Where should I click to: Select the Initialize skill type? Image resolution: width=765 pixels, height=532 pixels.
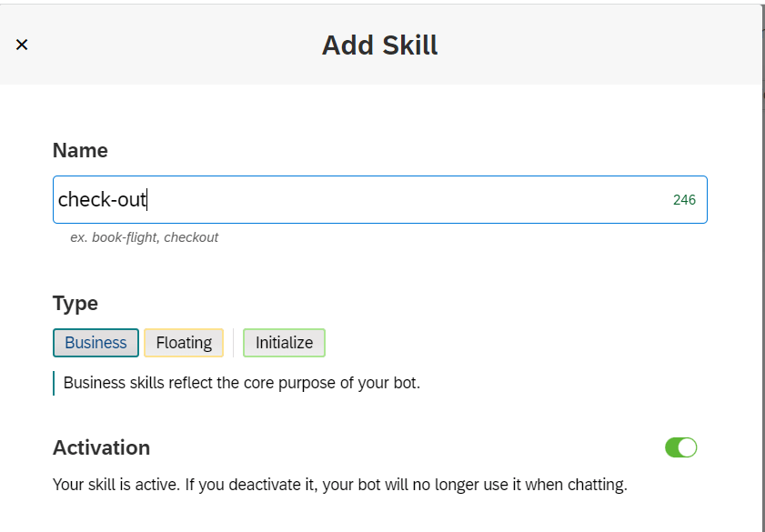284,343
